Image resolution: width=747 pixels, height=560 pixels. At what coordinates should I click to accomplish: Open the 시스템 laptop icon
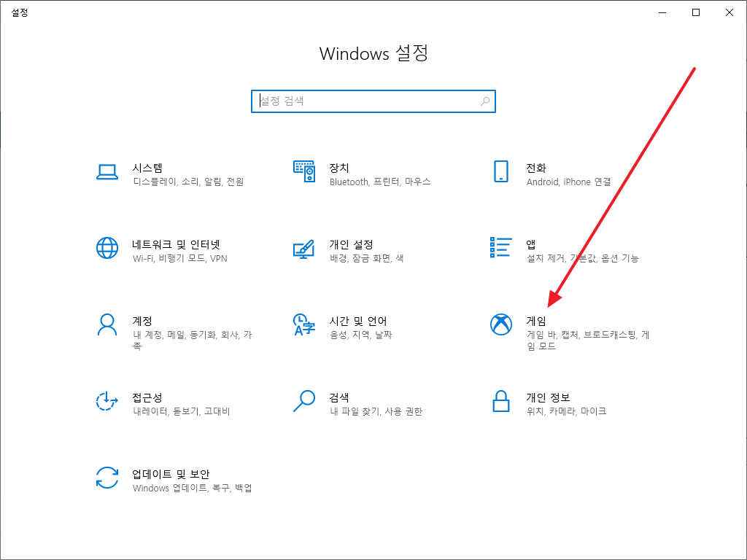point(107,172)
